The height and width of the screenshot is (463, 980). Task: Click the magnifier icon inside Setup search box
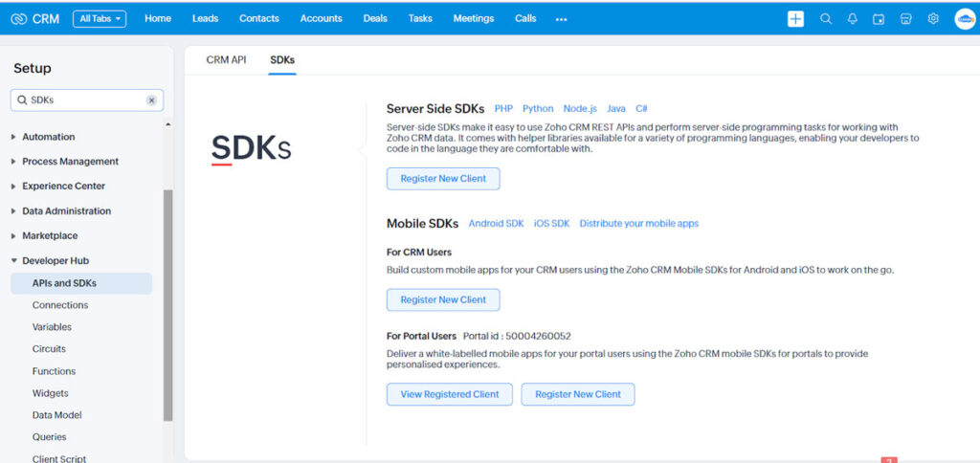[22, 100]
